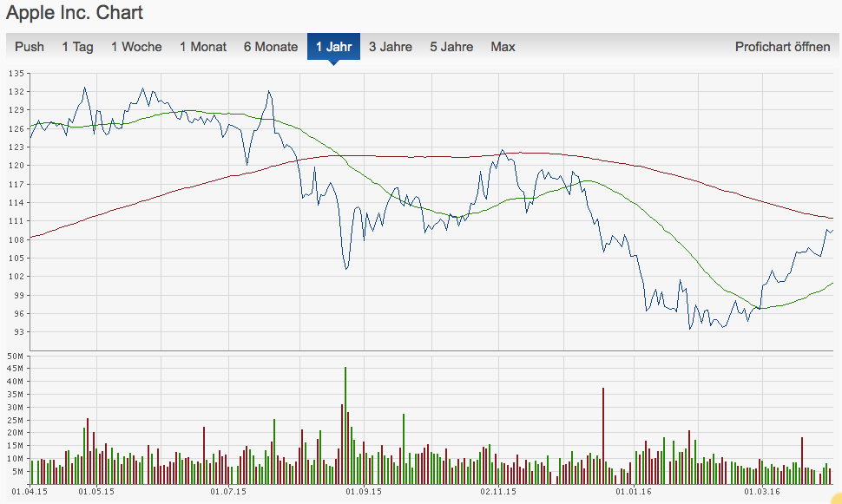Show the 1 Monat chart
The height and width of the screenshot is (504, 842).
click(x=203, y=47)
